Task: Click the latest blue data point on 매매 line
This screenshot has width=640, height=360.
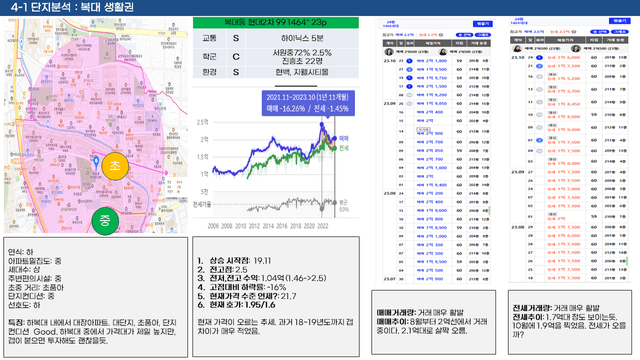Action: point(335,139)
